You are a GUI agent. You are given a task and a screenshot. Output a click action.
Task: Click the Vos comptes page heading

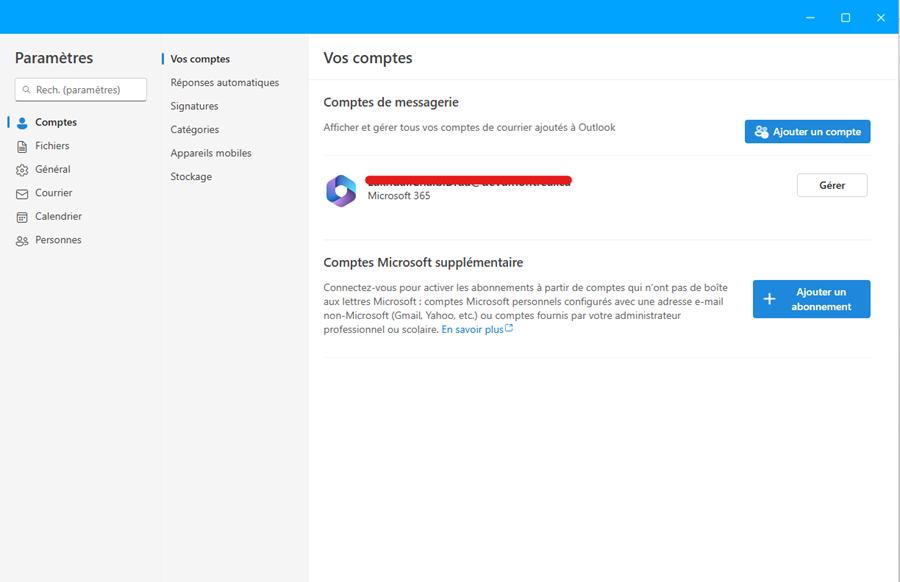click(x=368, y=58)
